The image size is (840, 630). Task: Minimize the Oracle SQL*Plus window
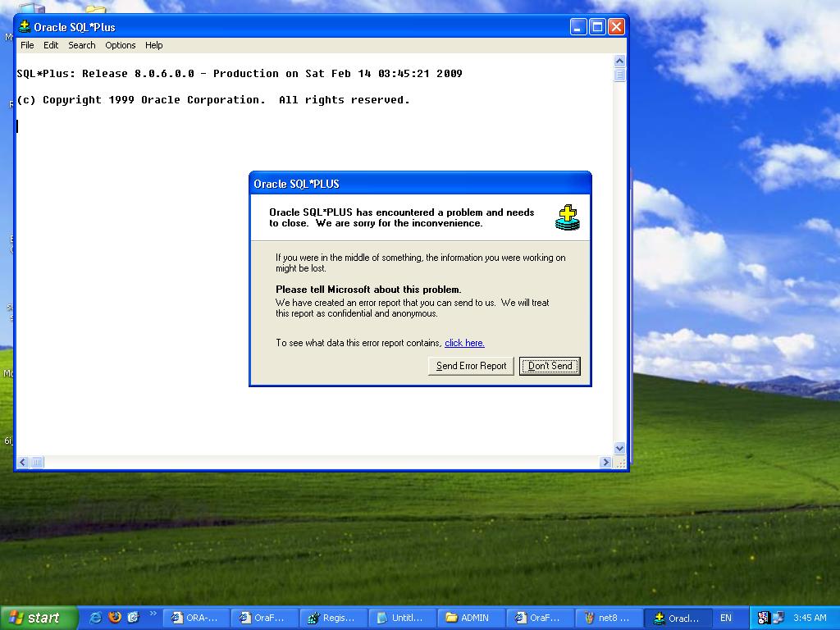[x=578, y=26]
